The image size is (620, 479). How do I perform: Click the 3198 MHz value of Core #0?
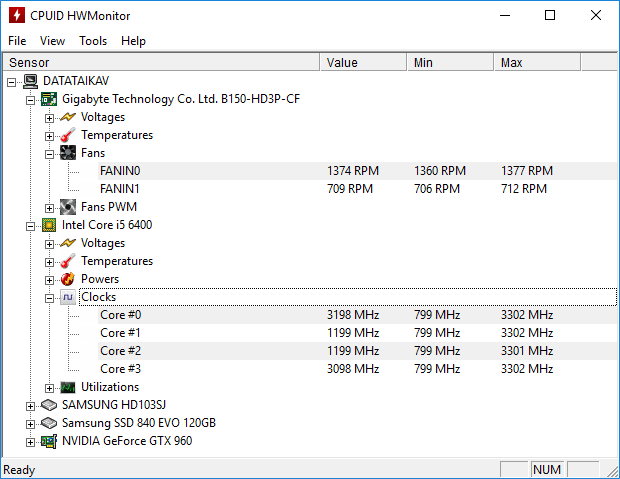click(x=353, y=315)
